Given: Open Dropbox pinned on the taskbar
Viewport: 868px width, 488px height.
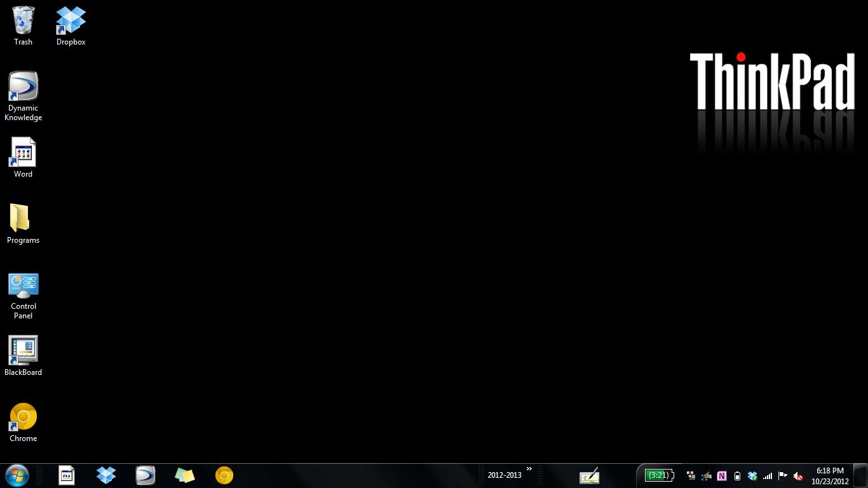Looking at the screenshot, I should [106, 475].
